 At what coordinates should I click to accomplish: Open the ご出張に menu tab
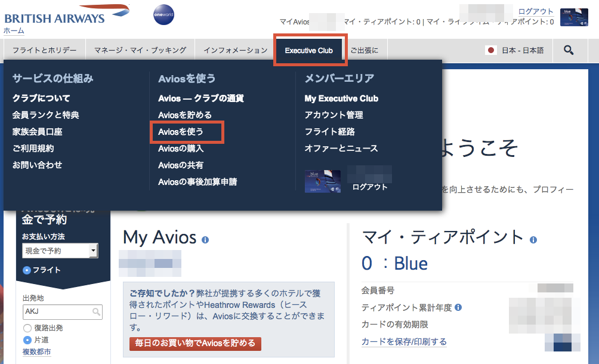pos(365,50)
